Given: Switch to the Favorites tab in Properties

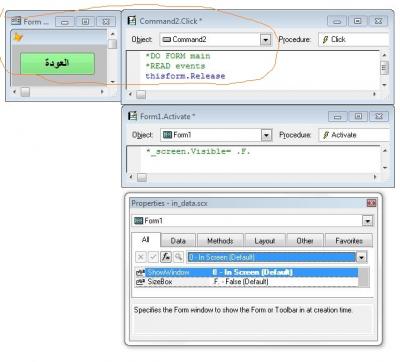Looking at the screenshot, I should tap(349, 241).
